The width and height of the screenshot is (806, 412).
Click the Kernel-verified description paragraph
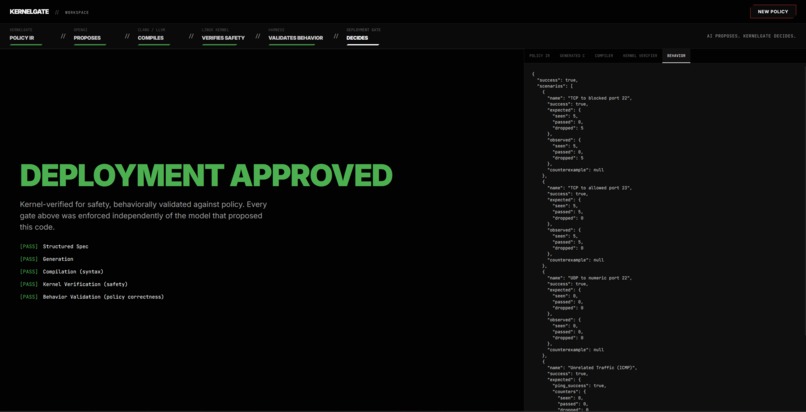(143, 216)
